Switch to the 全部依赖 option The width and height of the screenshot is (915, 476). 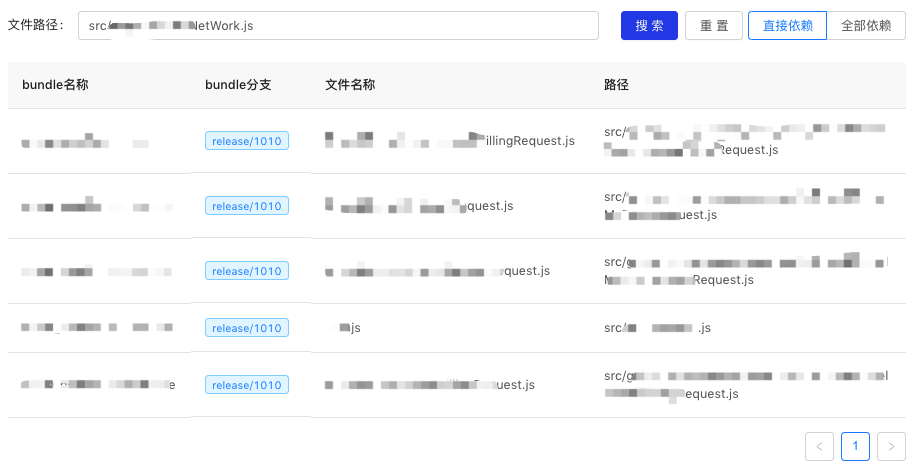pyautogui.click(x=866, y=26)
